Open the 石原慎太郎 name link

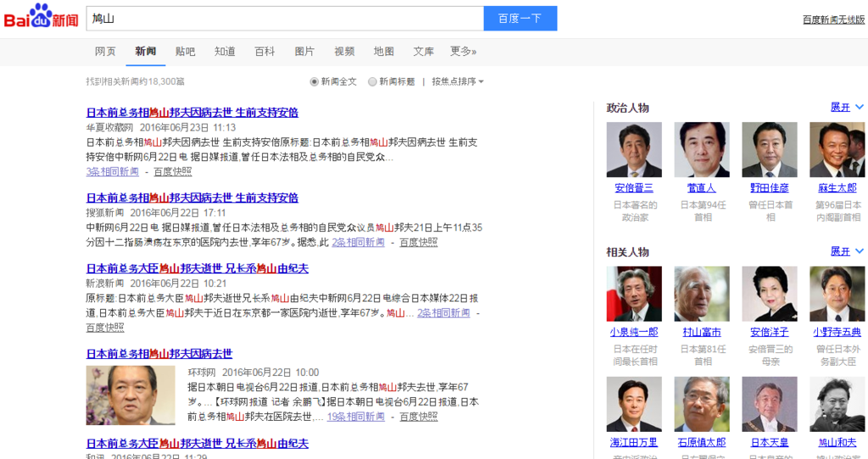tap(701, 442)
